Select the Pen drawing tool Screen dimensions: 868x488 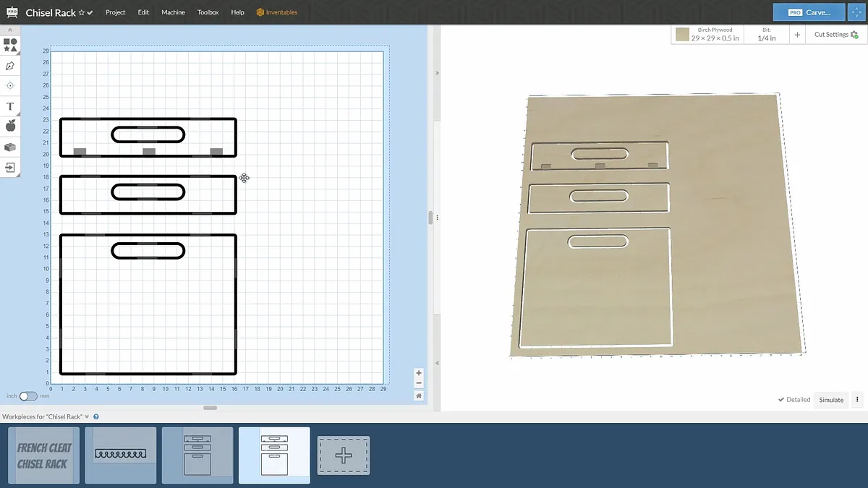click(10, 66)
